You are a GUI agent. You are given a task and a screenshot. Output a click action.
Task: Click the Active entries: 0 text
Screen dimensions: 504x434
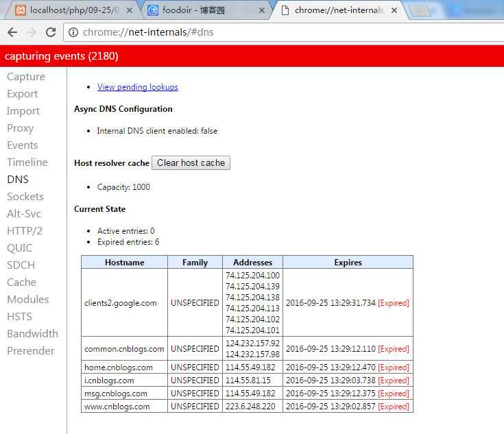(x=126, y=231)
